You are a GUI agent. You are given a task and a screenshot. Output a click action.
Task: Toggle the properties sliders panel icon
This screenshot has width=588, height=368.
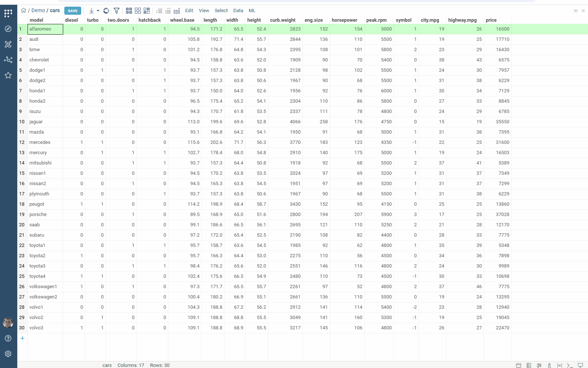(x=539, y=365)
